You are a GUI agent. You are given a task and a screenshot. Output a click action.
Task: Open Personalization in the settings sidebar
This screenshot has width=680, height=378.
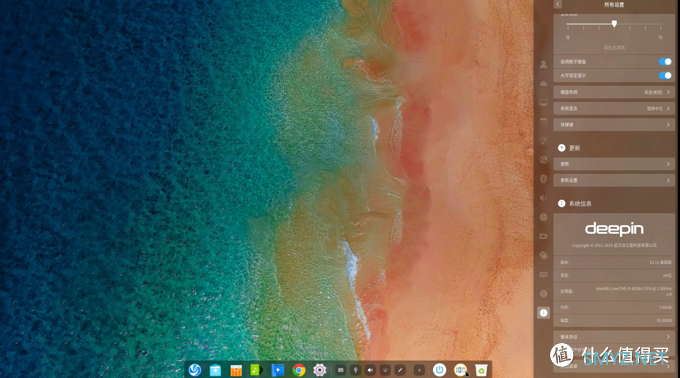[x=543, y=140]
